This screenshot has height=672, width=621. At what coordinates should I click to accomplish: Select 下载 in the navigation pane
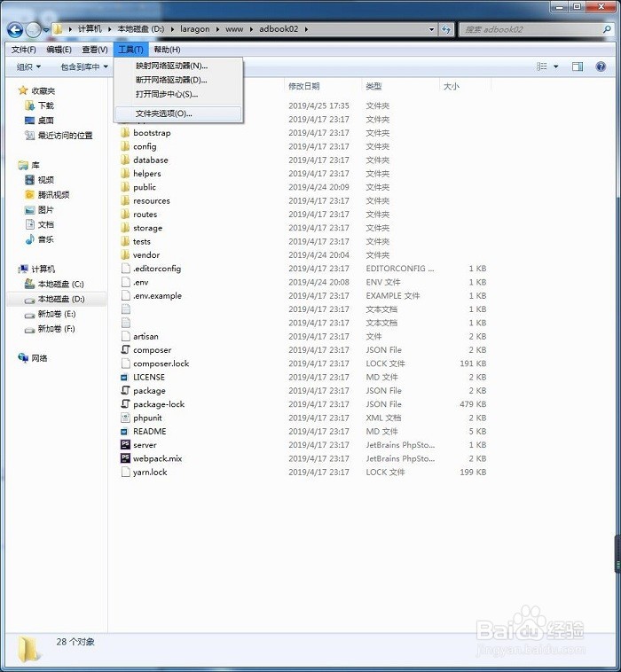(x=45, y=105)
